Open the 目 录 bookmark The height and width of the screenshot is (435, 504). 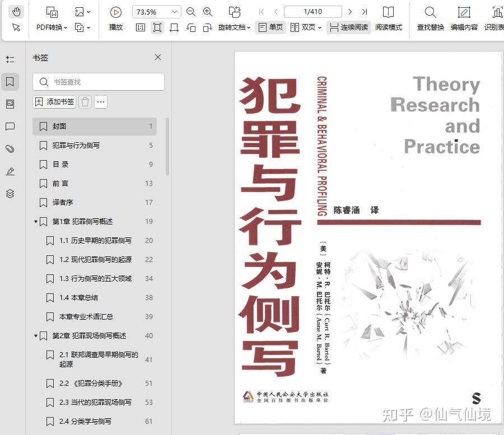[x=95, y=165]
